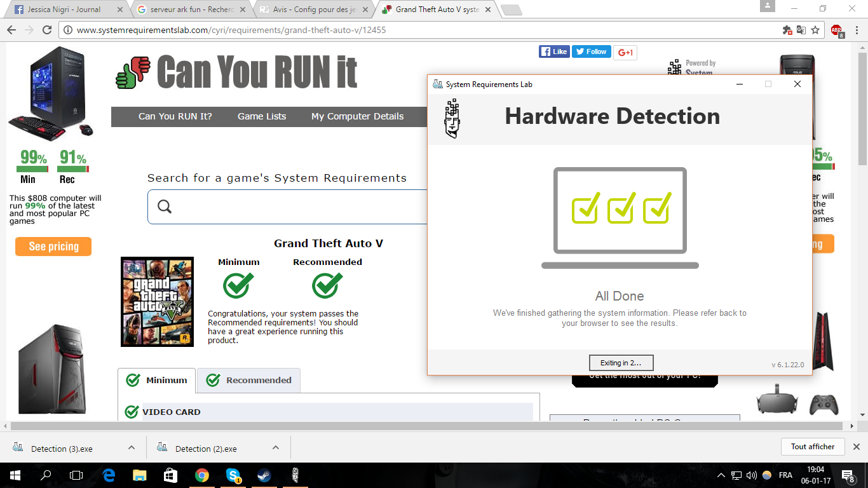The image size is (868, 488).
Task: Click the Chrome user profile icon
Action: [x=768, y=6]
